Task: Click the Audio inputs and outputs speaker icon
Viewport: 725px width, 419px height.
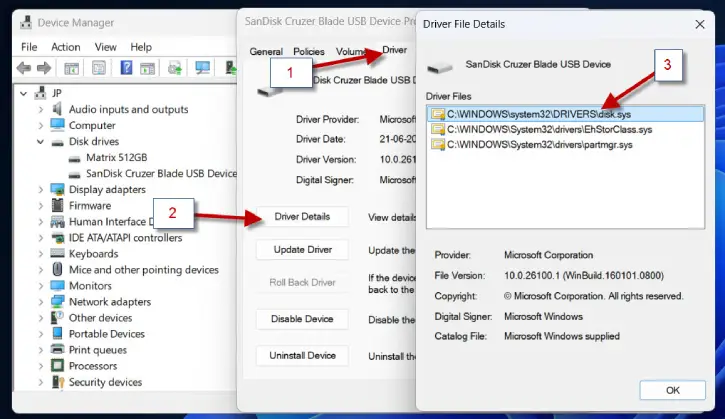Action: pyautogui.click(x=57, y=109)
